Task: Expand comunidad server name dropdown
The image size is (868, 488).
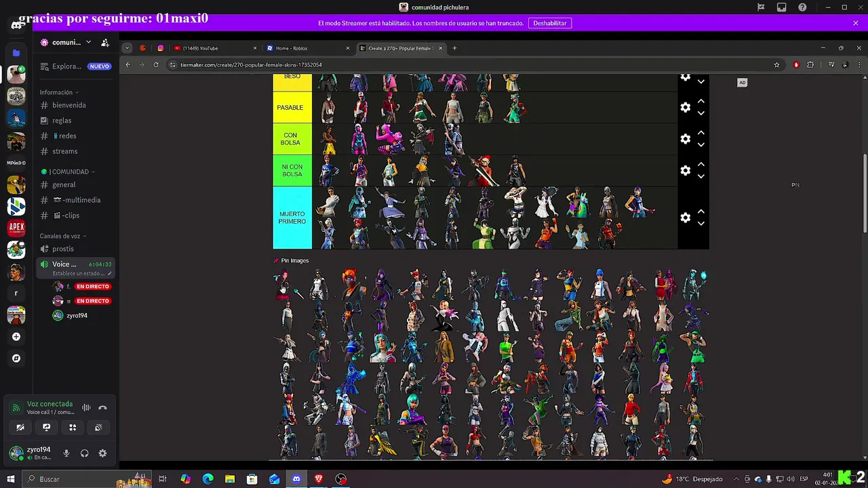Action: pyautogui.click(x=88, y=42)
